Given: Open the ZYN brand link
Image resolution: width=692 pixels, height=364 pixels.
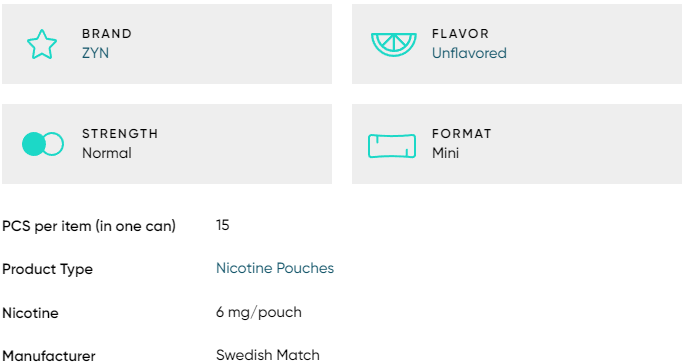Looking at the screenshot, I should click(95, 53).
